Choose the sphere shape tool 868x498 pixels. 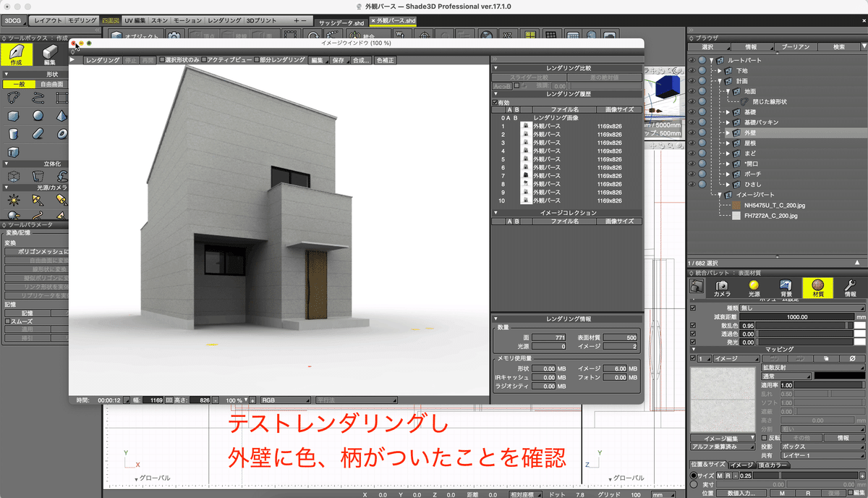coord(38,116)
